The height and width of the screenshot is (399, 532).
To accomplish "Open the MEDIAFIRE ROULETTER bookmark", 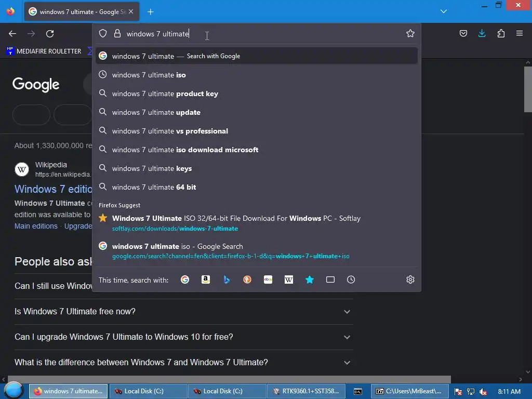I will [44, 51].
